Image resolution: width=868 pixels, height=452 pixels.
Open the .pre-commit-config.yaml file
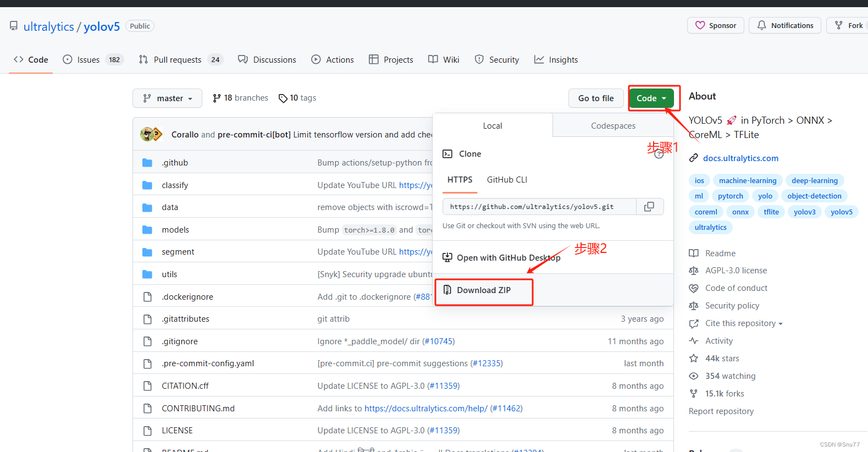click(208, 363)
